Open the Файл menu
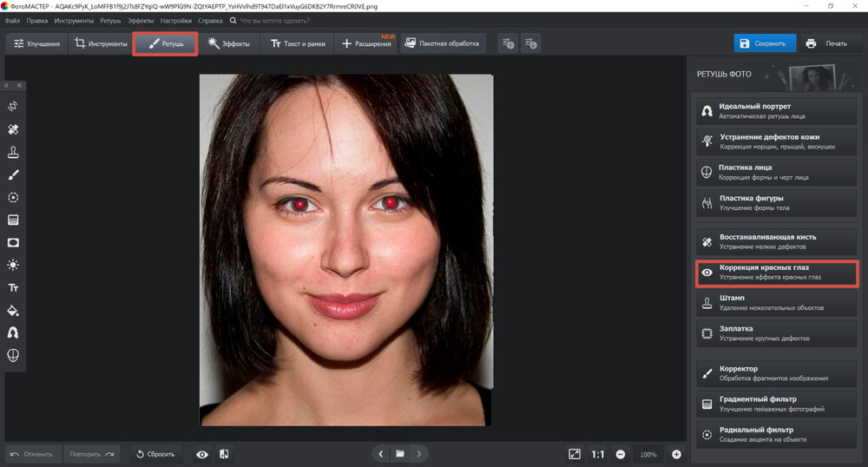 coord(11,19)
